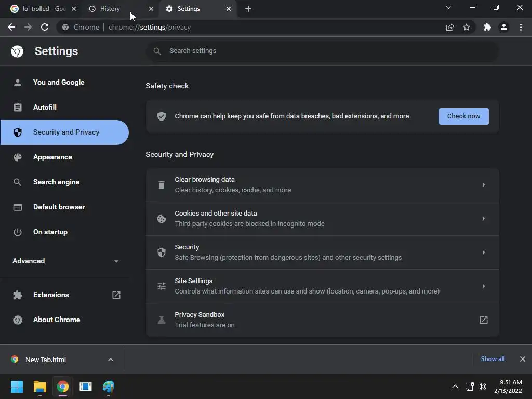Expand the Site Settings row arrow
The image size is (532, 399).
coord(484,286)
